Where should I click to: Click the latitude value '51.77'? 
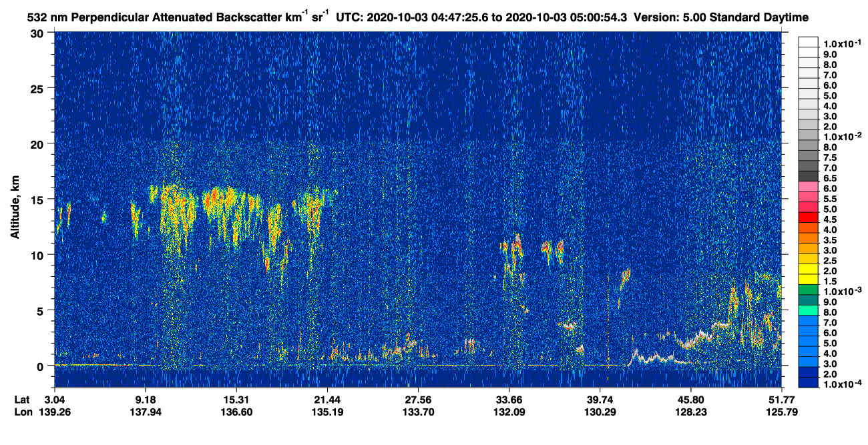781,399
